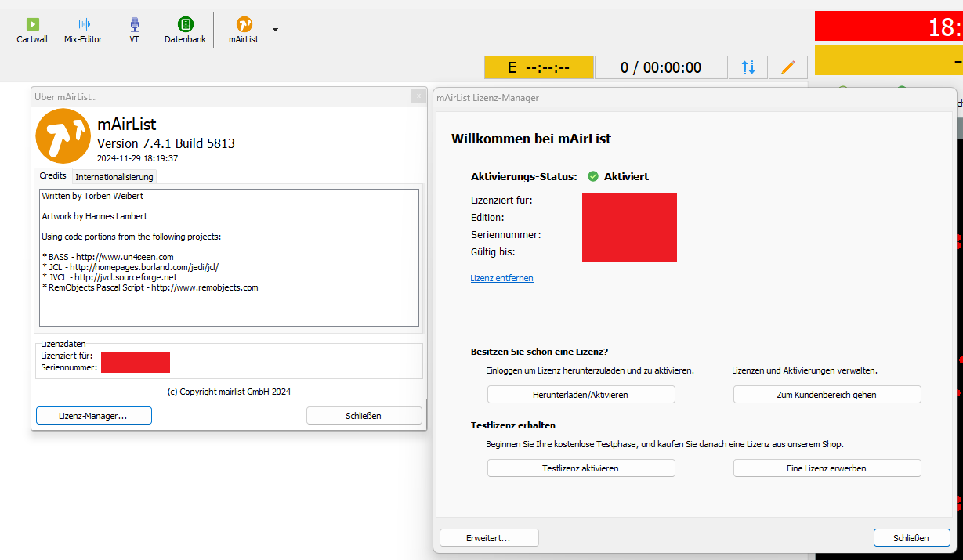Click the Lizenz entfernen link
Screen dimensions: 963x560
501,278
